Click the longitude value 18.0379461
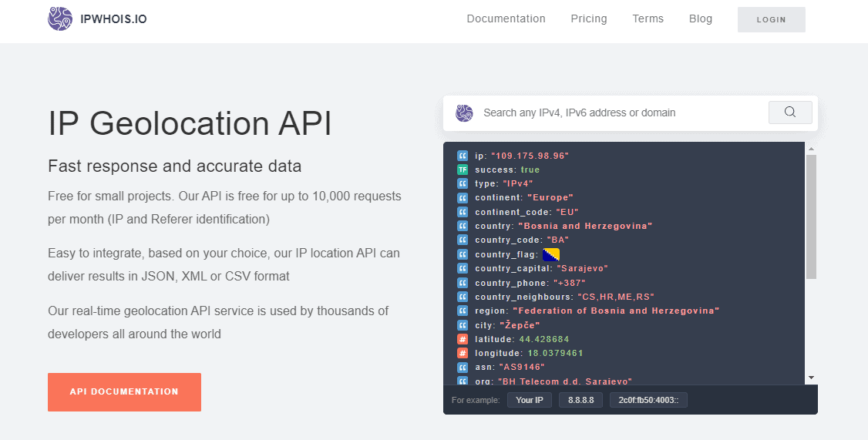The width and height of the screenshot is (868, 440). click(x=555, y=353)
